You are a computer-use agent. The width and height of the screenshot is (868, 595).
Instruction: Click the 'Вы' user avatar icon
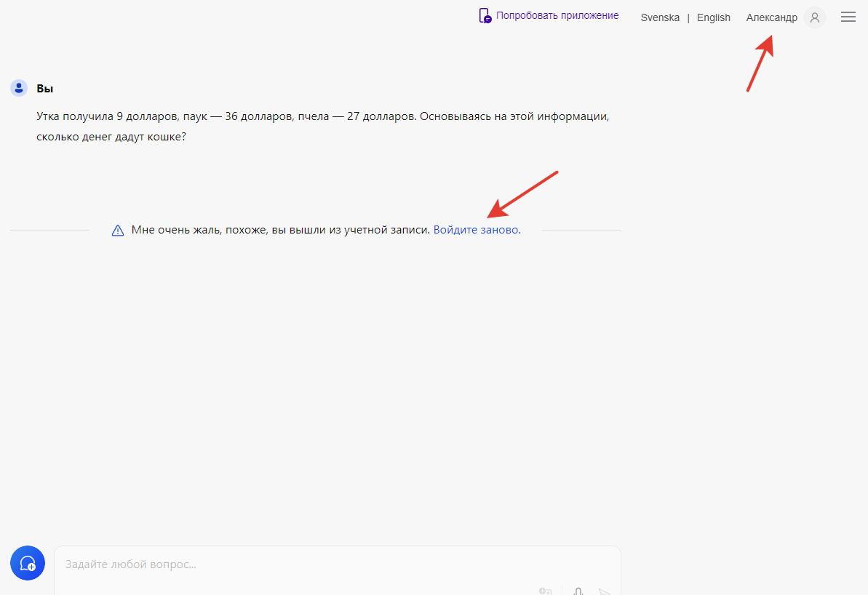(19, 88)
